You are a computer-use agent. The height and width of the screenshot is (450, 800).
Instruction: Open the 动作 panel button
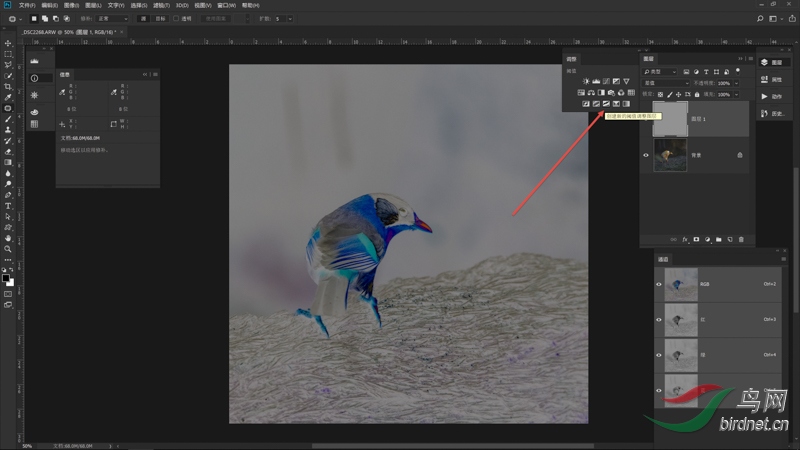[770, 96]
